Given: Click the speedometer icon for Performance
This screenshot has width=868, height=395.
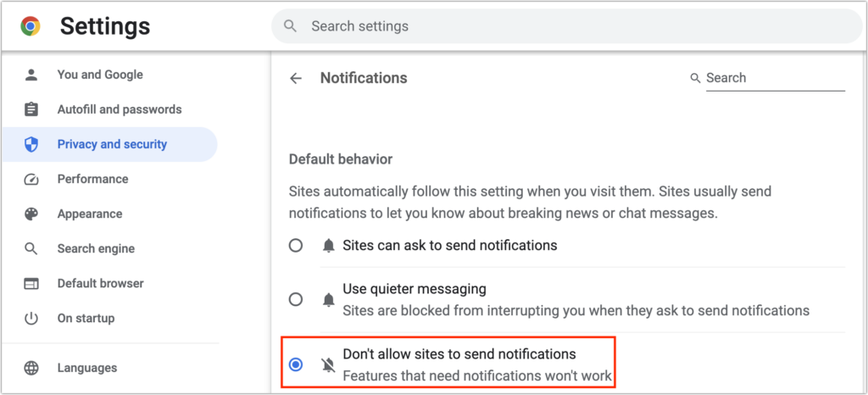Looking at the screenshot, I should [31, 179].
